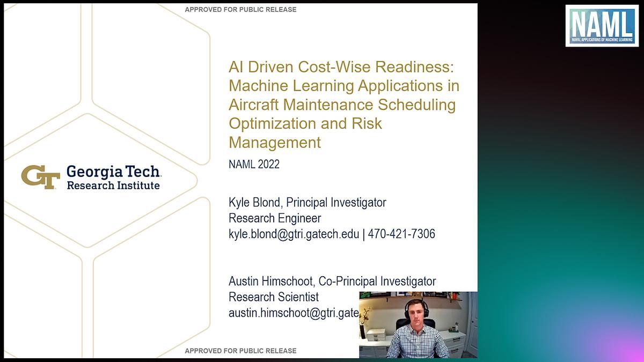
Task: Click the 'Research Engineer' text
Action: click(275, 218)
